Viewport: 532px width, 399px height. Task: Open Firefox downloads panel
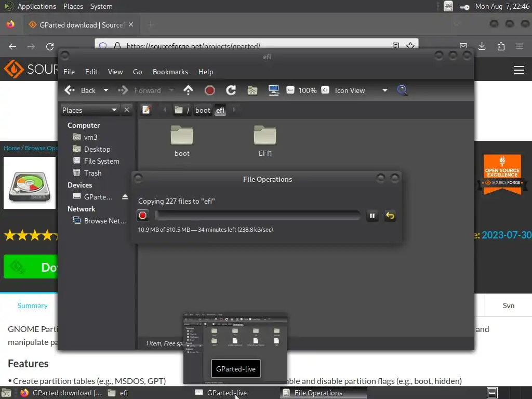(482, 46)
